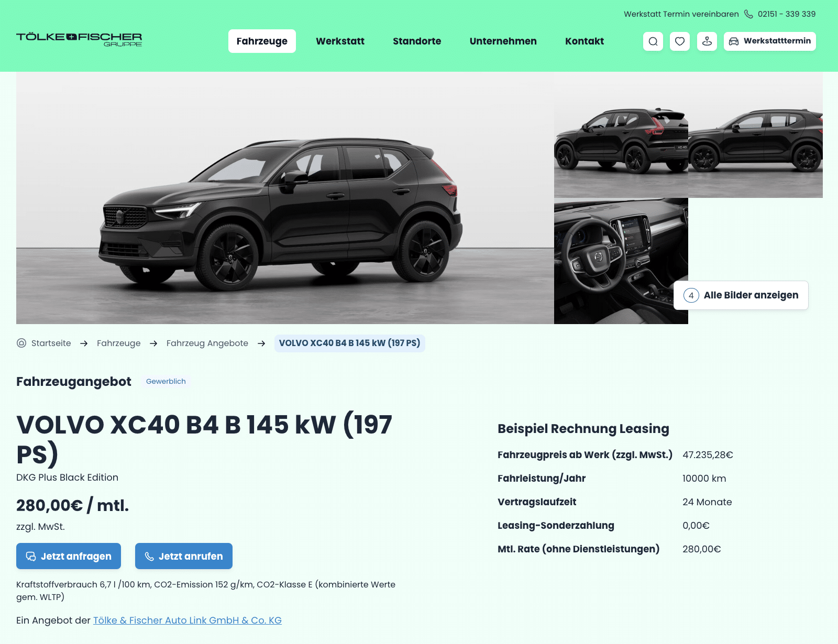838x644 pixels.
Task: Click the car icon in Werkstatttermin button
Action: (734, 41)
